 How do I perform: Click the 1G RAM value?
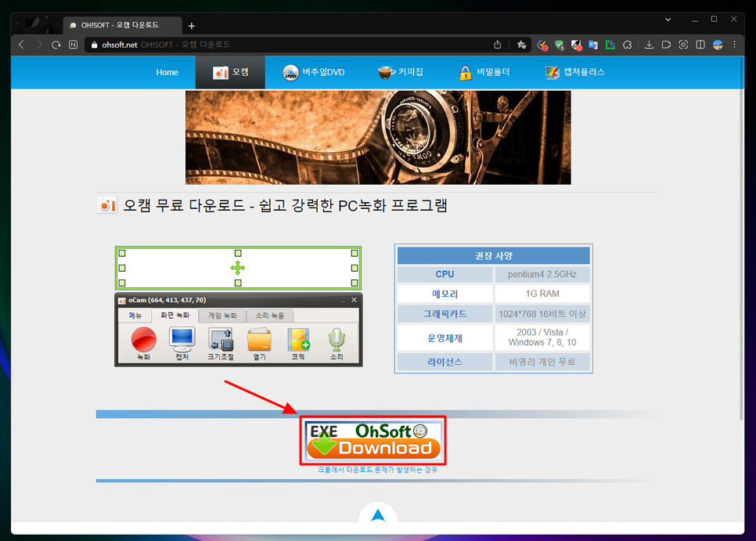pyautogui.click(x=542, y=294)
